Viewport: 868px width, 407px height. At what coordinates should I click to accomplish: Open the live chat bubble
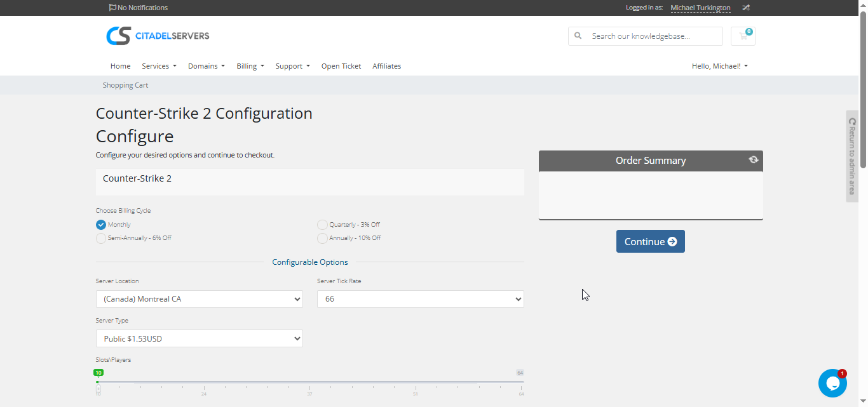pyautogui.click(x=832, y=383)
